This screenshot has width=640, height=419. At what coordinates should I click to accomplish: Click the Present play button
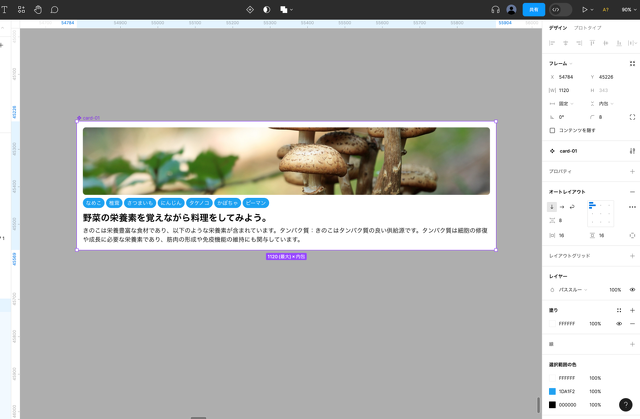[x=585, y=9]
